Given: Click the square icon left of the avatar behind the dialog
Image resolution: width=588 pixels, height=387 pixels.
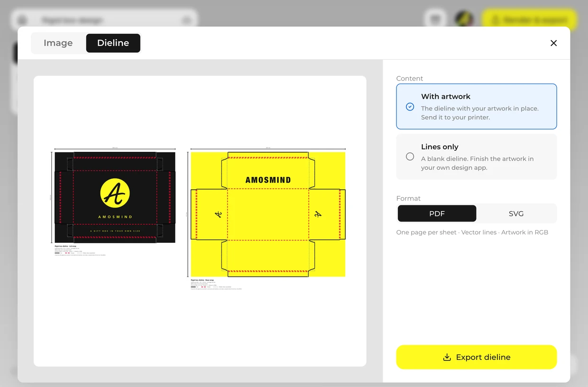Looking at the screenshot, I should 435,19.
